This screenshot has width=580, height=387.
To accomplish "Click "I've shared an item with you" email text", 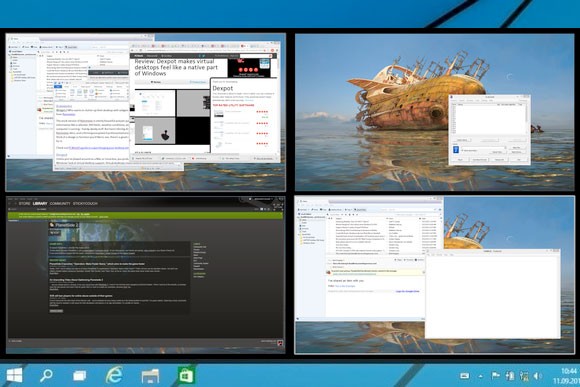I will click(x=346, y=281).
